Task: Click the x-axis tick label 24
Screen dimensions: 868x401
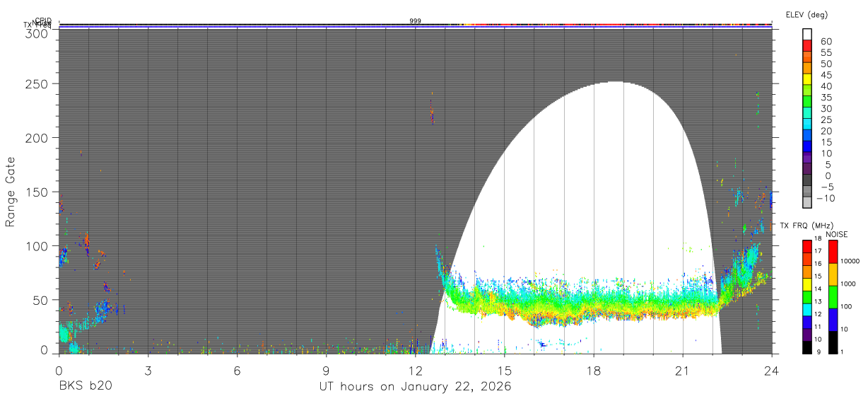Action: (772, 370)
